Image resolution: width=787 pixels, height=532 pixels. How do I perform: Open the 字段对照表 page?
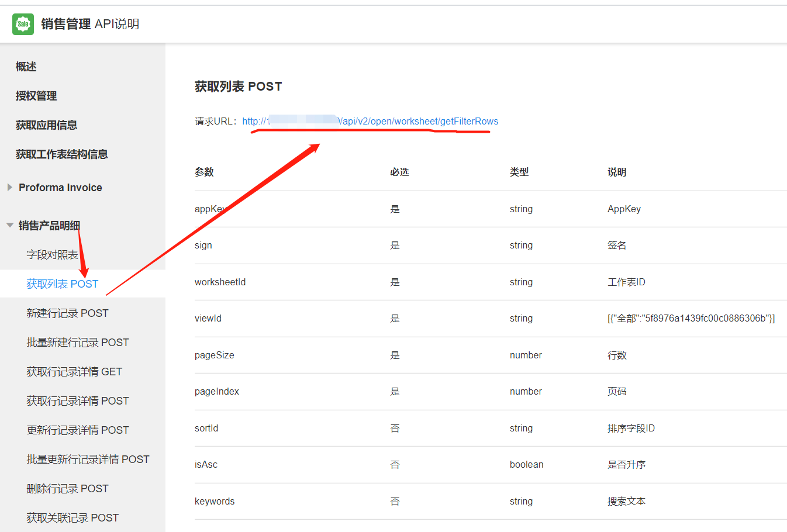(52, 255)
